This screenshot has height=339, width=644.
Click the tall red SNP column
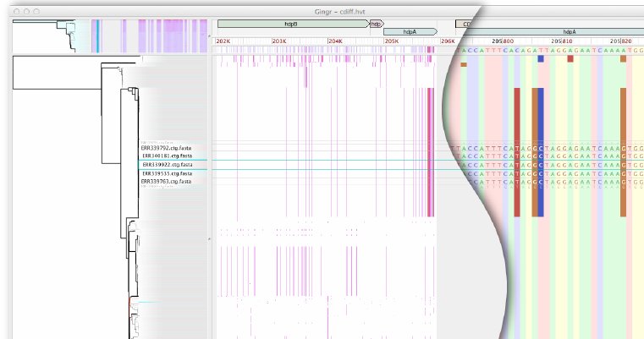point(517,152)
